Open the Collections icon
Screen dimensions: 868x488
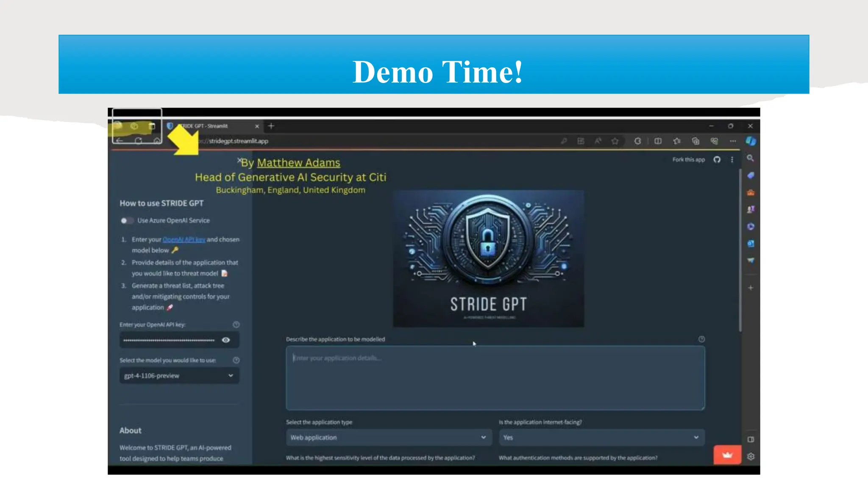click(x=696, y=141)
